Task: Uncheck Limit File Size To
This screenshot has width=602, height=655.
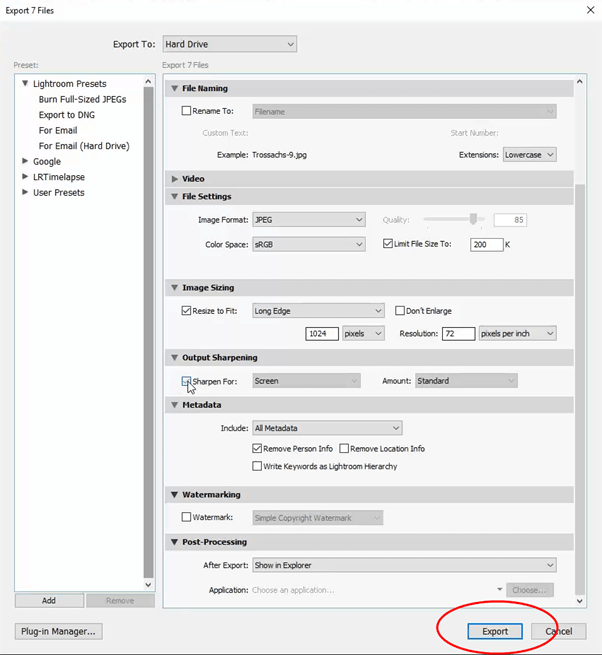Action: point(388,244)
